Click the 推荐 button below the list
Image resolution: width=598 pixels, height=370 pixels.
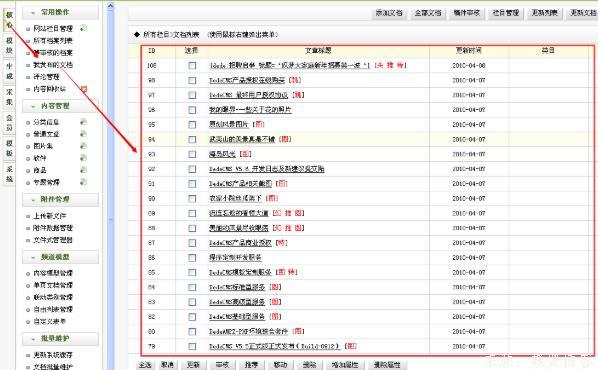[251, 365]
